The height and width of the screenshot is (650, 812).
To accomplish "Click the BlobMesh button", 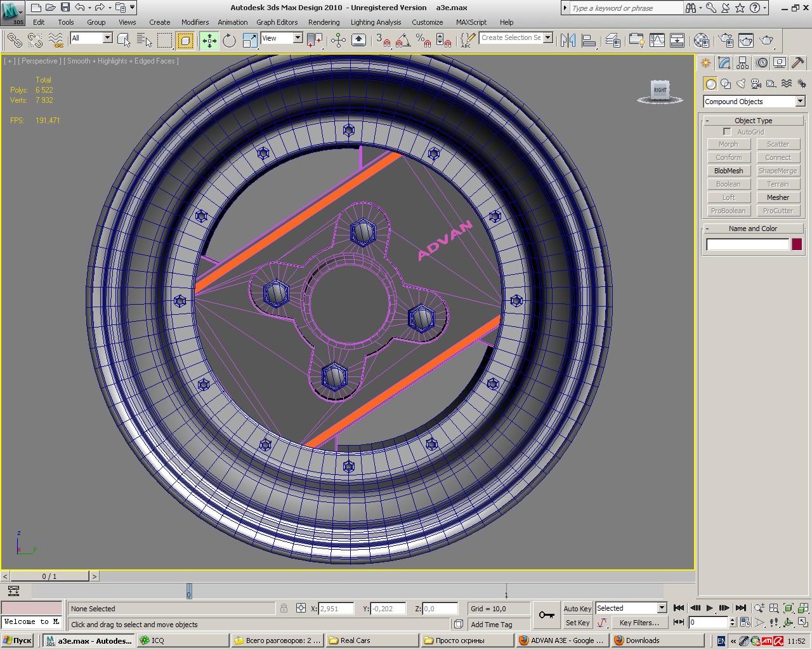I will [728, 171].
